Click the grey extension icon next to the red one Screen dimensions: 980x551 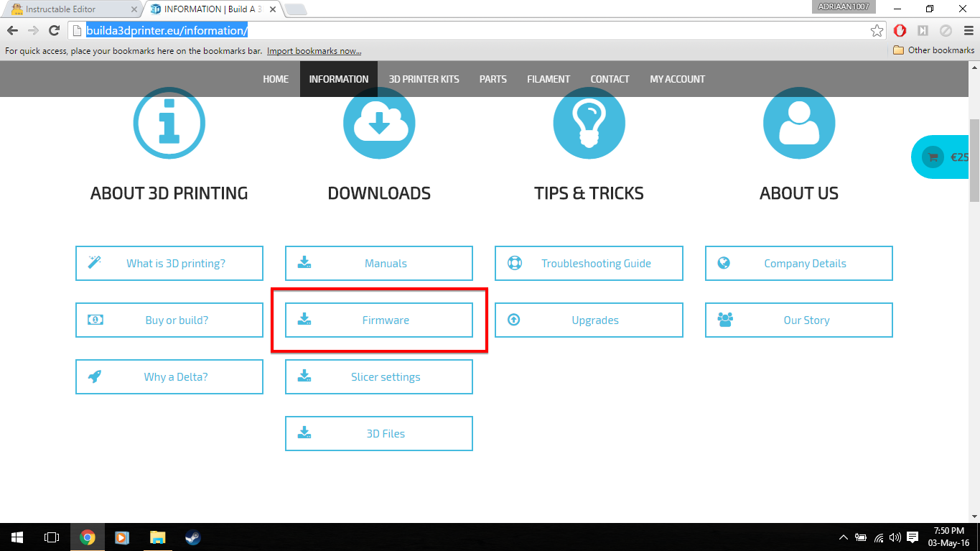pyautogui.click(x=923, y=30)
